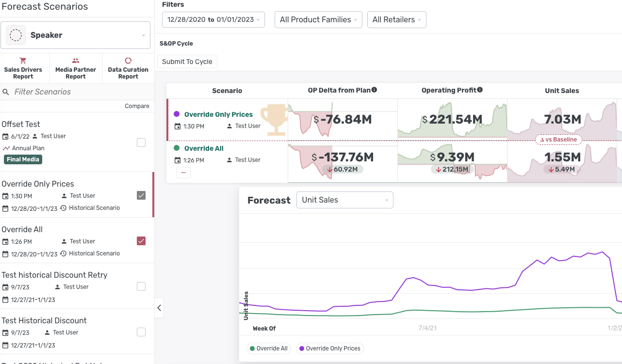Click the trophy icon on Override Only Prices row
The height and width of the screenshot is (364, 622).
[274, 119]
